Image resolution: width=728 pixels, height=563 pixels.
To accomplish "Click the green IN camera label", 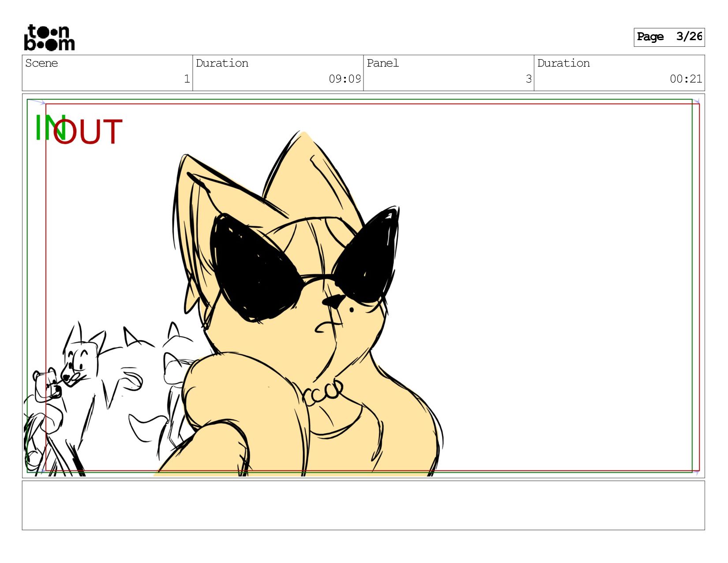I will click(x=50, y=128).
